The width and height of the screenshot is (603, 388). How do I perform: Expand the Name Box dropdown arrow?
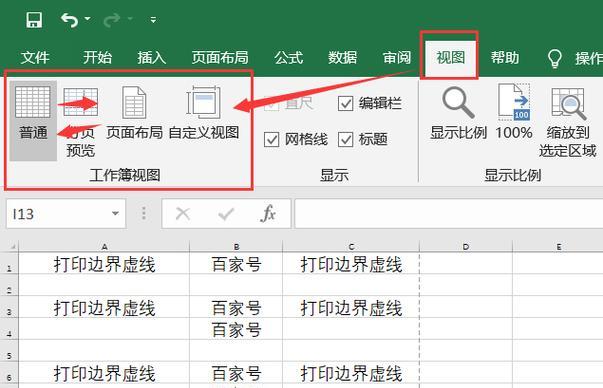coord(115,213)
